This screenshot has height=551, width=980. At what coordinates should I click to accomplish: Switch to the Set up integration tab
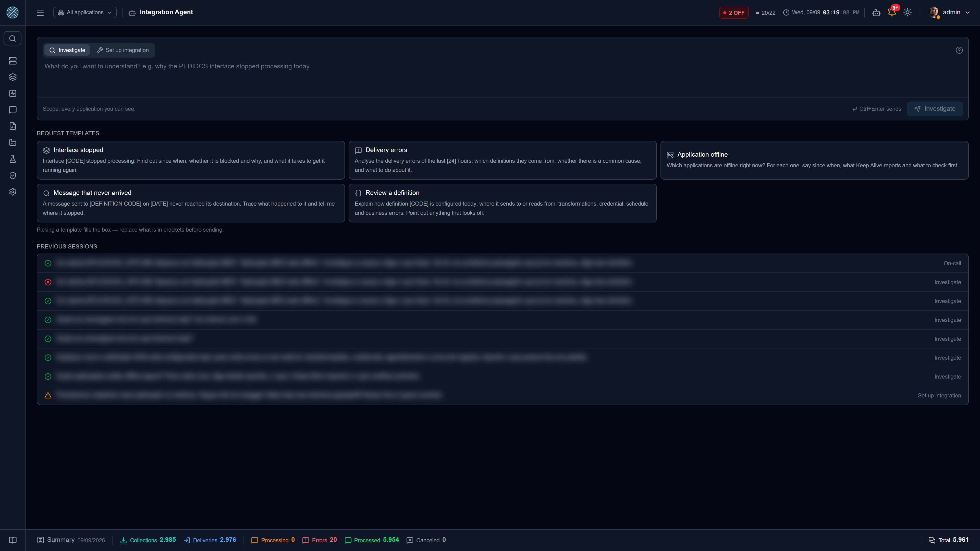pyautogui.click(x=122, y=50)
